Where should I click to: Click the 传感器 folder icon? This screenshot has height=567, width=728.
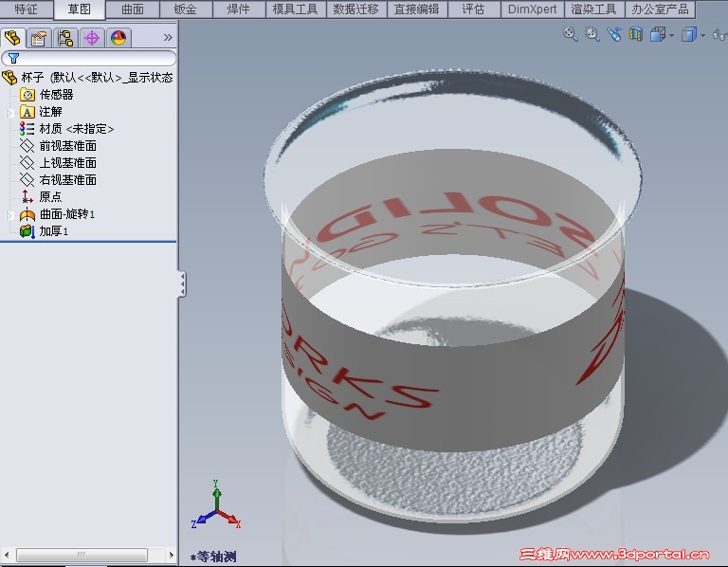[27, 95]
